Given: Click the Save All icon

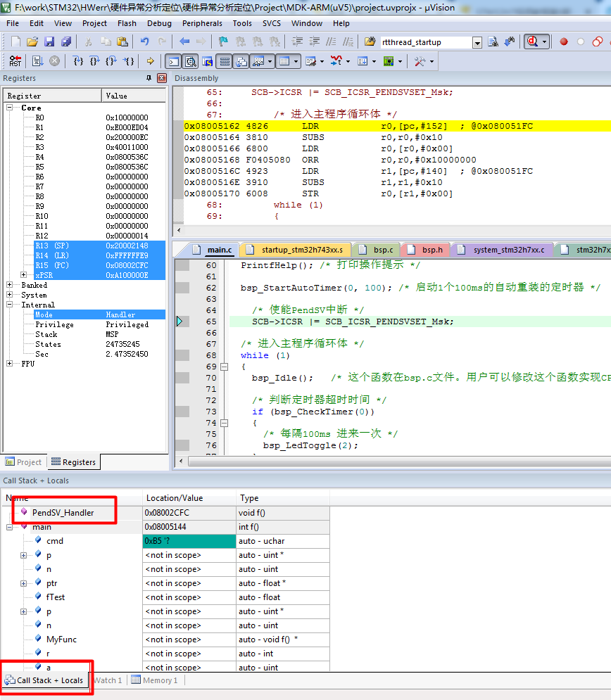Looking at the screenshot, I should click(x=64, y=41).
